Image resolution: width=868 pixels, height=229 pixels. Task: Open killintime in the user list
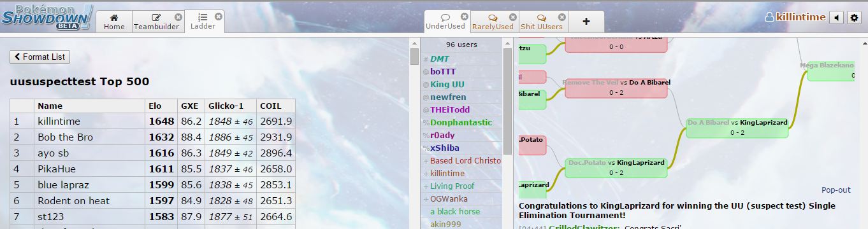pos(461,173)
